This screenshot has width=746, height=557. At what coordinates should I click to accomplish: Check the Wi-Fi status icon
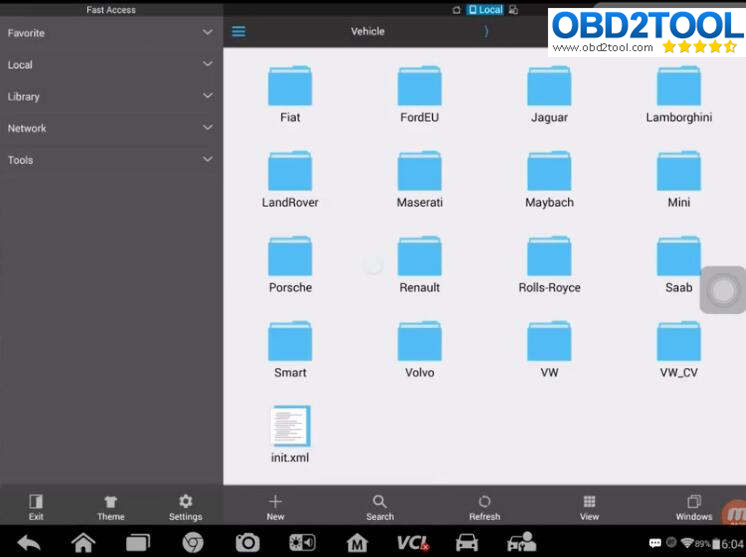coord(687,543)
